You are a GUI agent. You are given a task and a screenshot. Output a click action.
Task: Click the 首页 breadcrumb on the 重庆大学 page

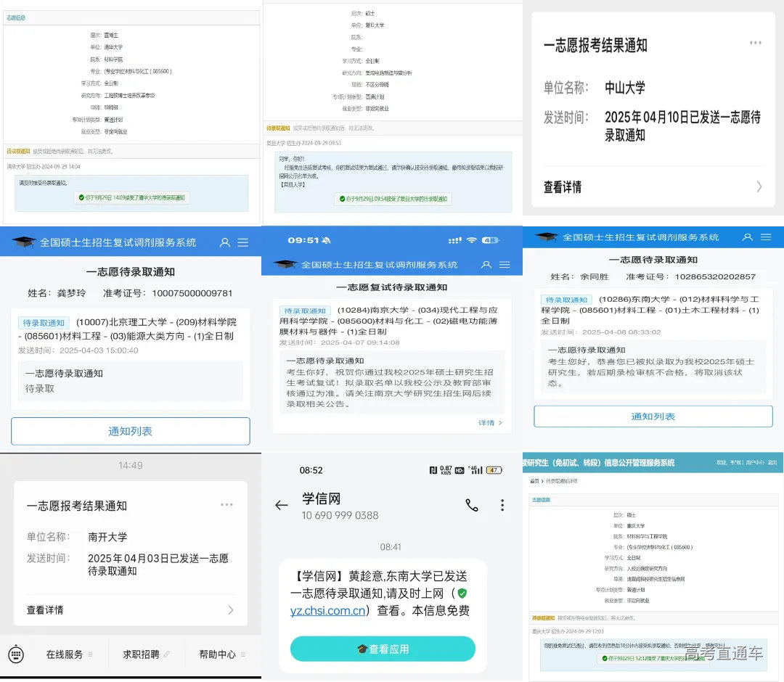(x=534, y=481)
